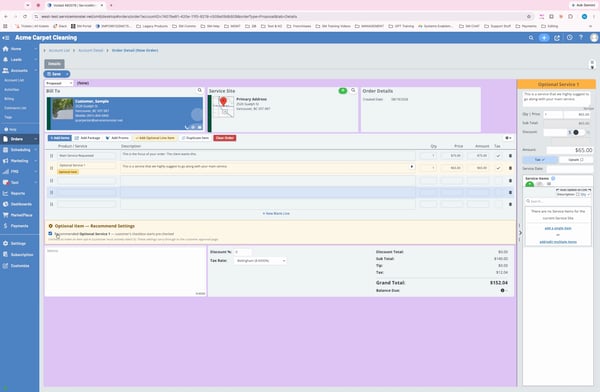600x392 pixels.
Task: Click the customer photo thumbnail in Bill To
Action: click(x=63, y=109)
